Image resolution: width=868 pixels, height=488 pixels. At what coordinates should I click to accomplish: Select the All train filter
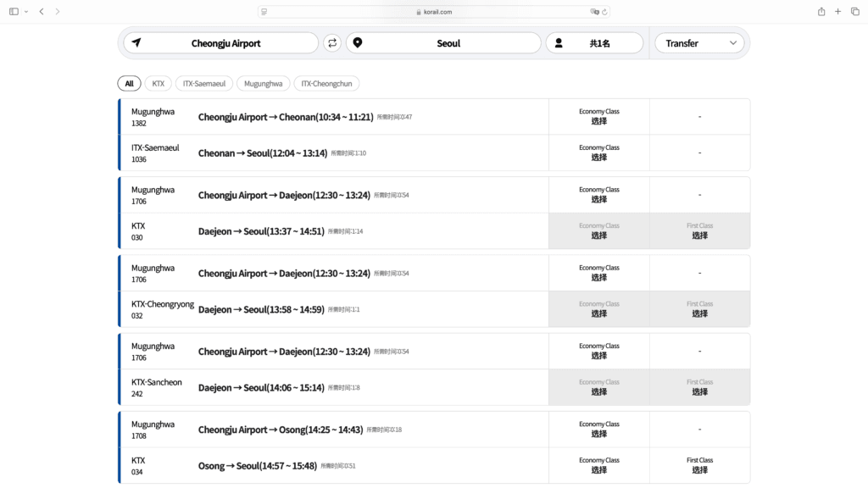(129, 84)
